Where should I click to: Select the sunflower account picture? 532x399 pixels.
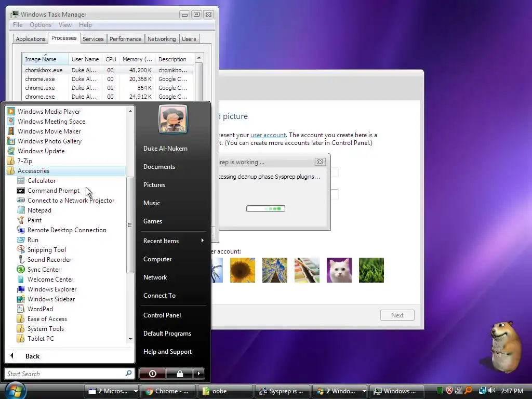click(x=242, y=270)
